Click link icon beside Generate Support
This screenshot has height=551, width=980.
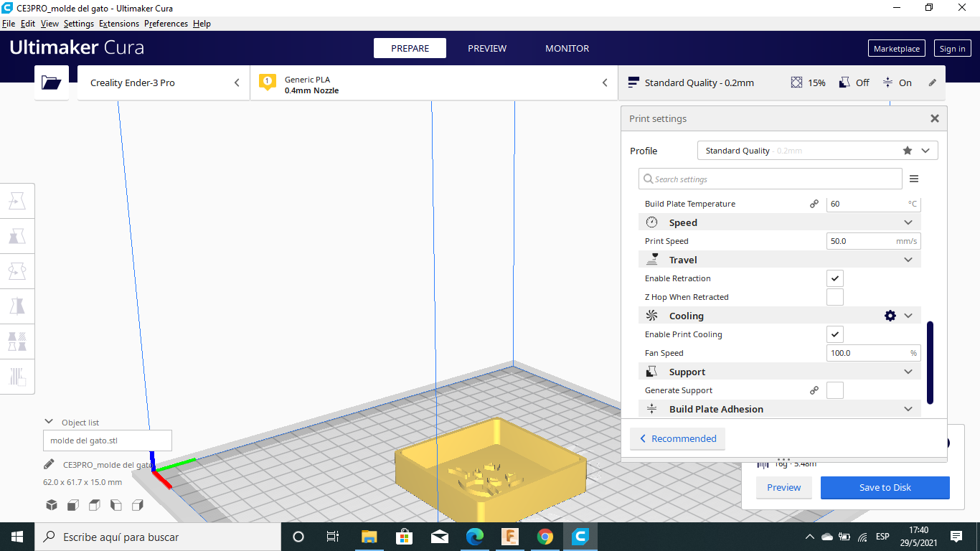point(814,390)
